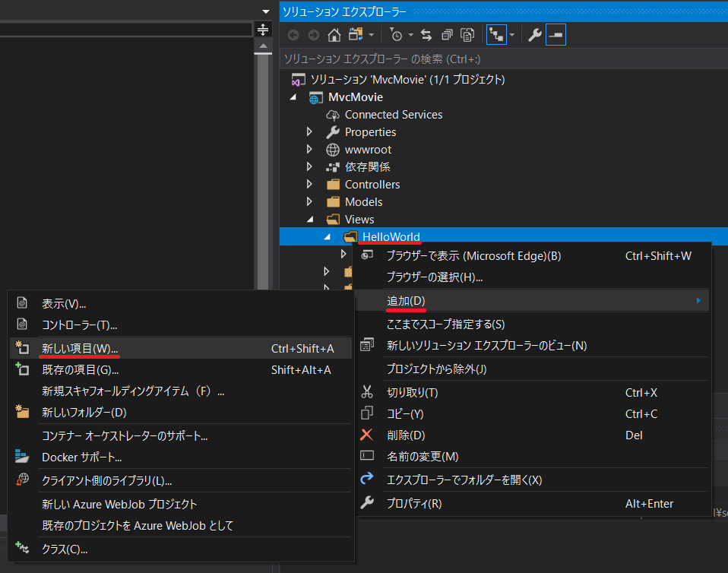
Task: Toggle the Preview Selected Items button
Action: point(555,35)
